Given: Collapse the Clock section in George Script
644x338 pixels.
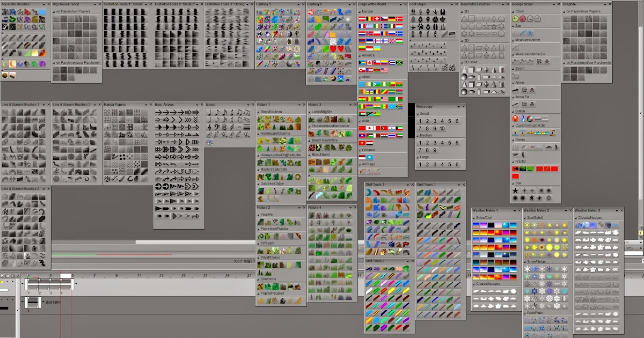Looking at the screenshot, I should click(513, 11).
